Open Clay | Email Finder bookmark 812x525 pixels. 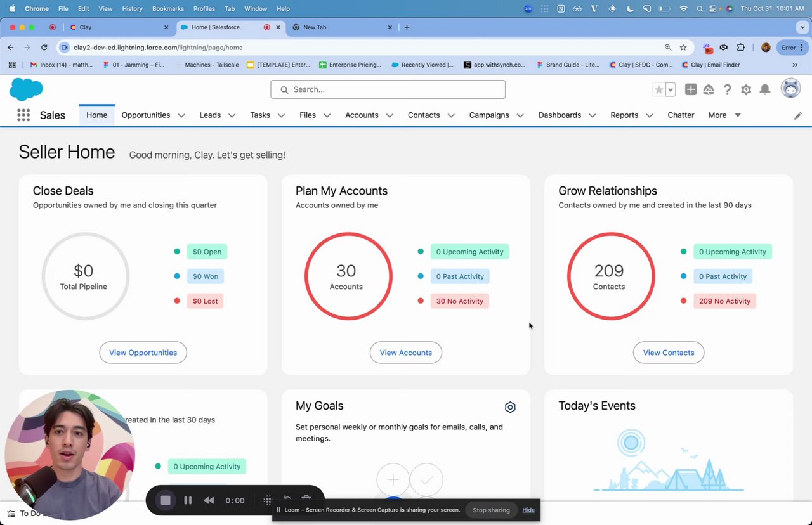pos(710,65)
